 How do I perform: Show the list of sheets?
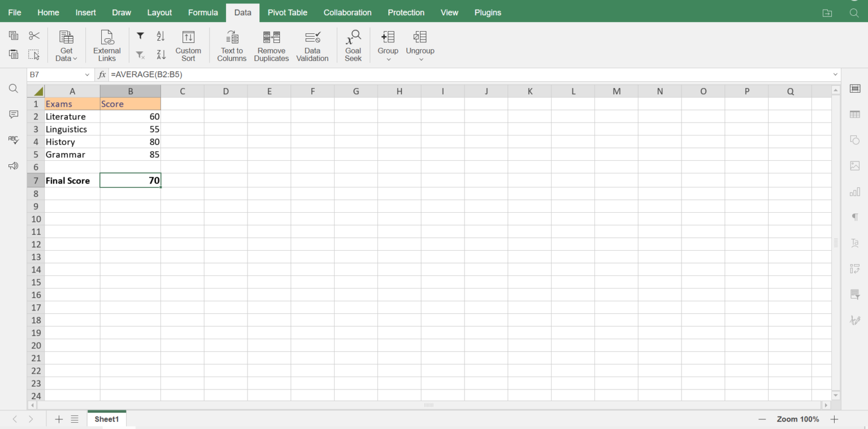75,419
